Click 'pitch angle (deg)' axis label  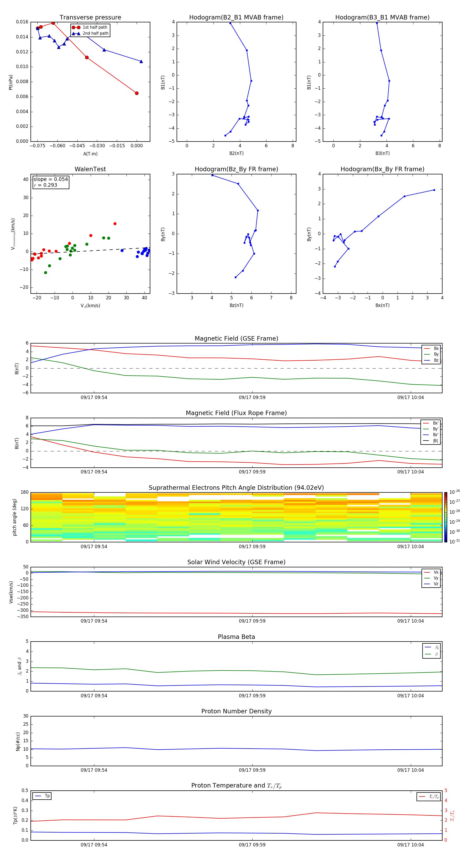tap(14, 517)
